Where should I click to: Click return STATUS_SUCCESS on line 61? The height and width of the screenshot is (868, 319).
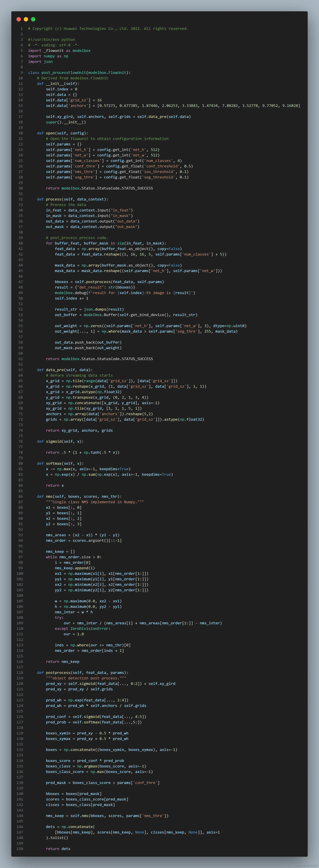(x=99, y=359)
